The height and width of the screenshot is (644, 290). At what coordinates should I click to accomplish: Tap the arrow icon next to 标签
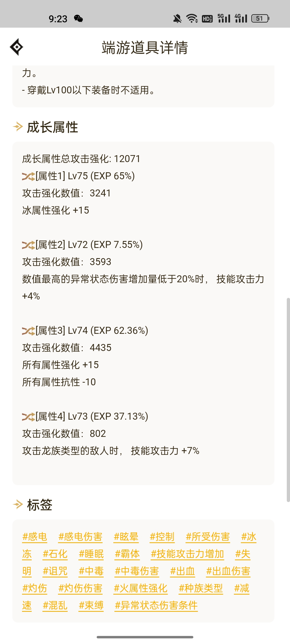click(18, 504)
